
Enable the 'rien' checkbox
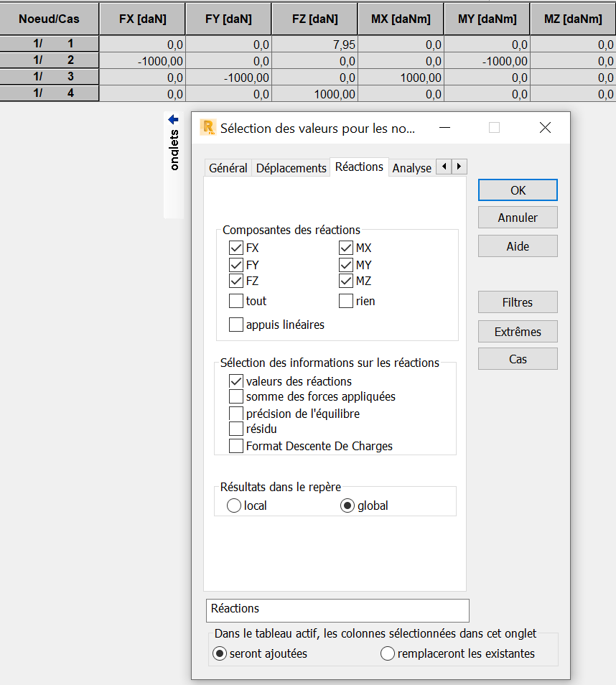click(346, 301)
